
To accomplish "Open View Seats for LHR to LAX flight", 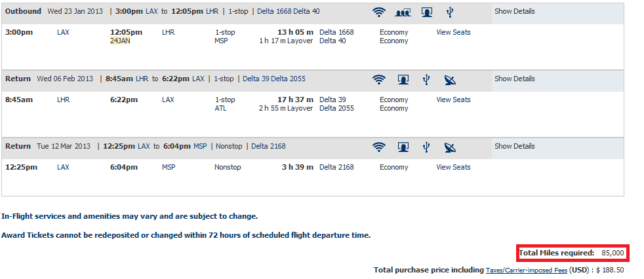I will [453, 100].
